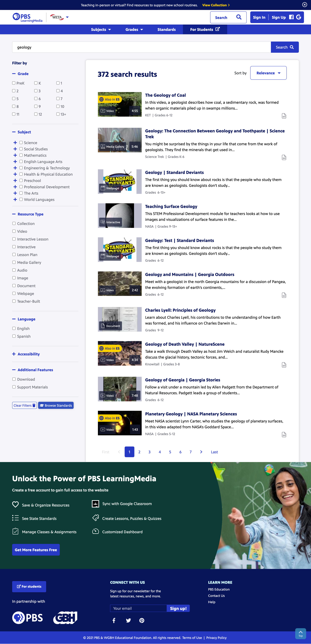Open the Twitter footer icon
311x644 pixels.
click(x=128, y=620)
